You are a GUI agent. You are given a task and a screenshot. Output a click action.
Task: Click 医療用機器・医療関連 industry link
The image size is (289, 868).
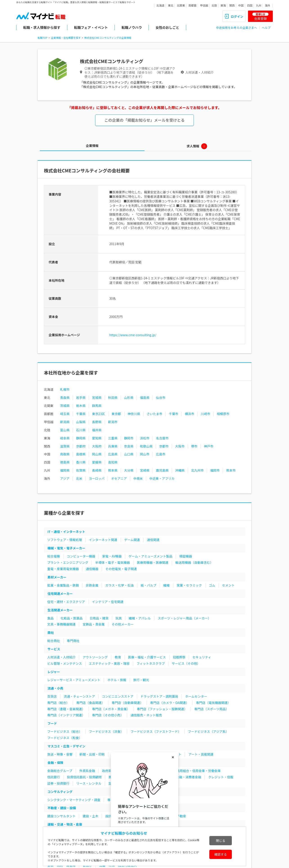152,563
